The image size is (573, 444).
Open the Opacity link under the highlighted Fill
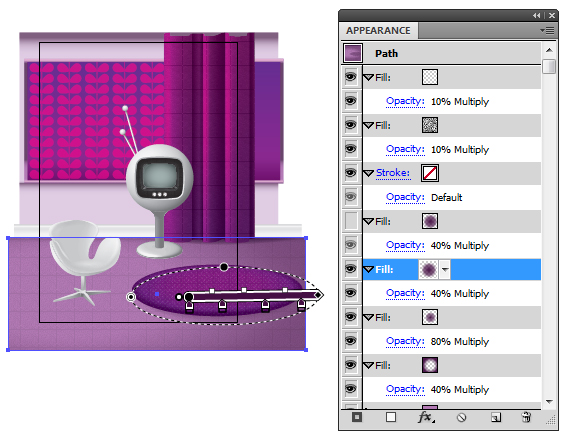pyautogui.click(x=405, y=293)
